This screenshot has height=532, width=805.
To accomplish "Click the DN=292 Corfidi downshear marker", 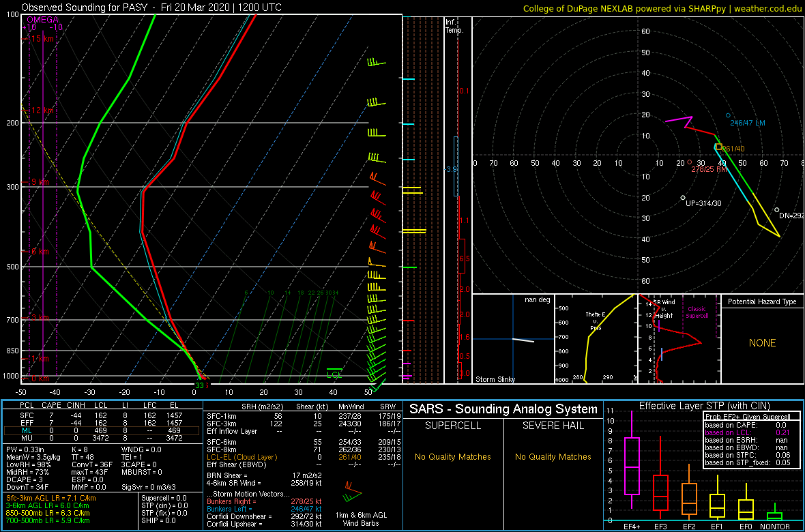I will [777, 210].
